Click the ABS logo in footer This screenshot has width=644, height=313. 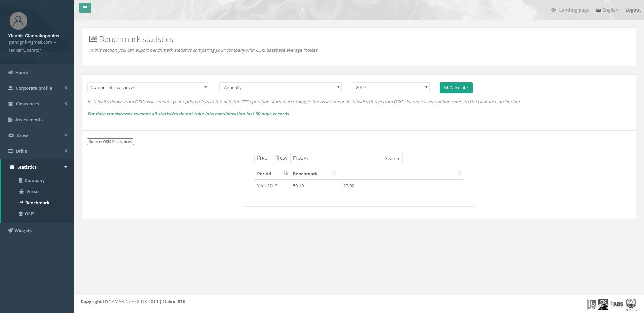tap(616, 304)
